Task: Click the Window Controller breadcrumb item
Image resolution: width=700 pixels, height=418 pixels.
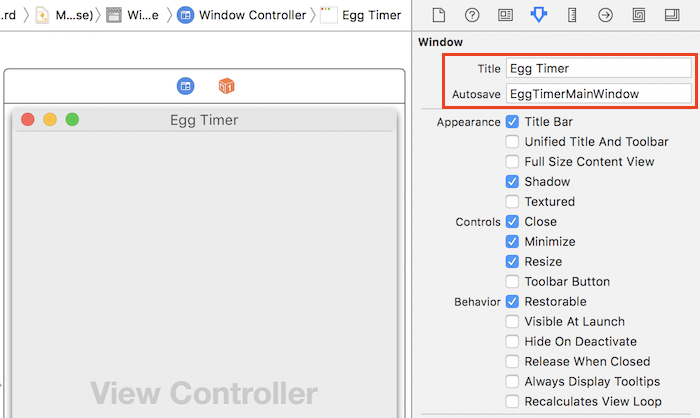Action: click(x=242, y=15)
